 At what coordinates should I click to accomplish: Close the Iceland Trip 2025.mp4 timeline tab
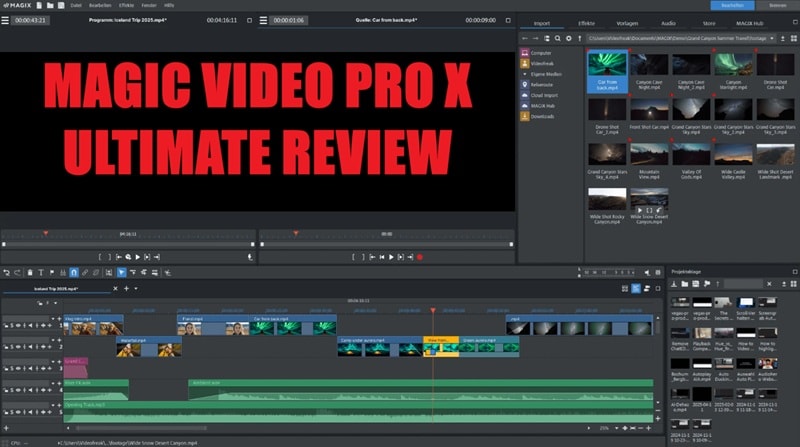pyautogui.click(x=115, y=289)
